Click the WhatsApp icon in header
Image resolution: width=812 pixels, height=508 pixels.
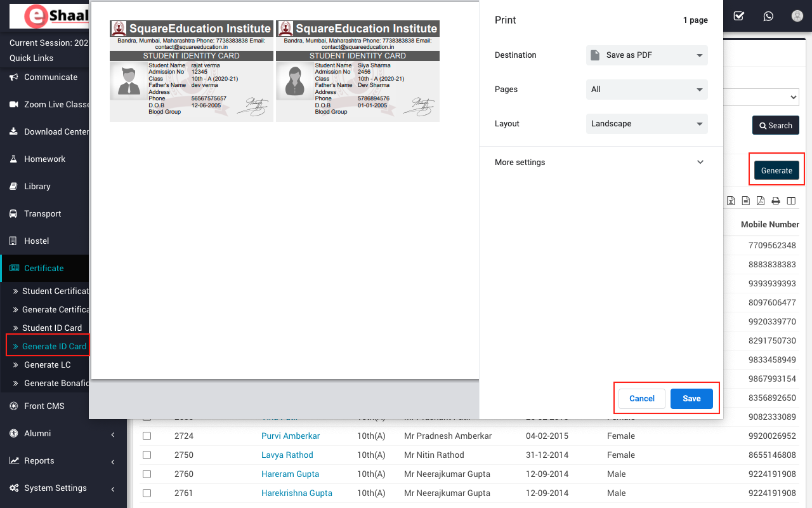[768, 16]
